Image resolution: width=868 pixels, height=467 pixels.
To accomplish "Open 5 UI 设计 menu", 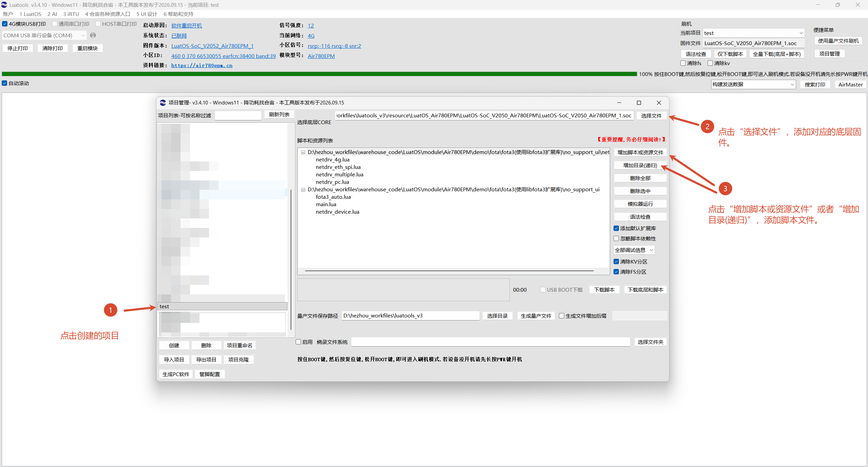I will [147, 14].
